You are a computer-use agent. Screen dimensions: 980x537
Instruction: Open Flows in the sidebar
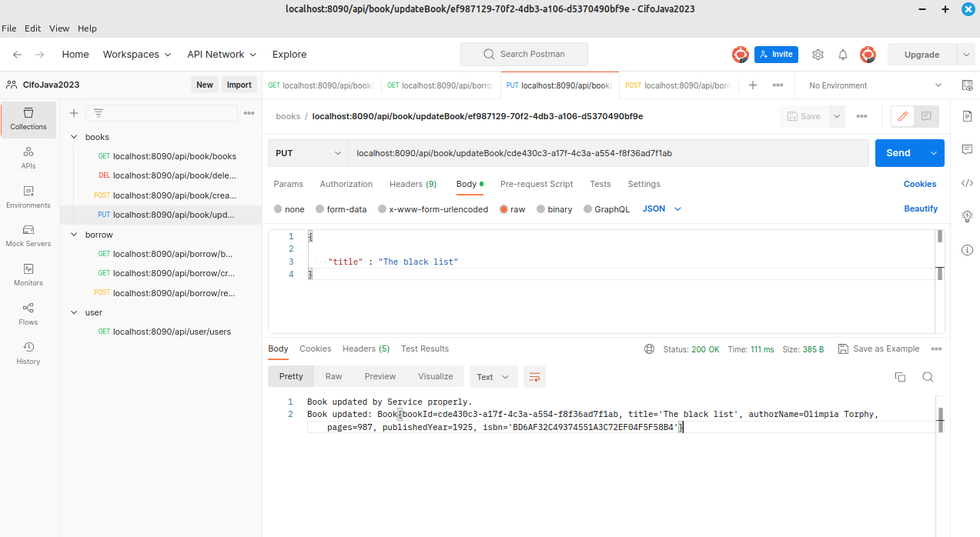pyautogui.click(x=28, y=315)
